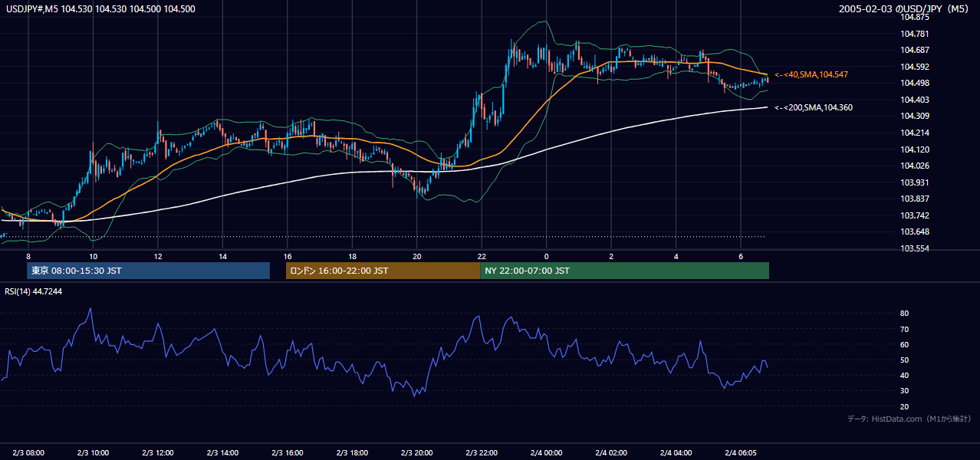980x460 pixels.
Task: Click price axis value 104.309
Action: click(914, 116)
